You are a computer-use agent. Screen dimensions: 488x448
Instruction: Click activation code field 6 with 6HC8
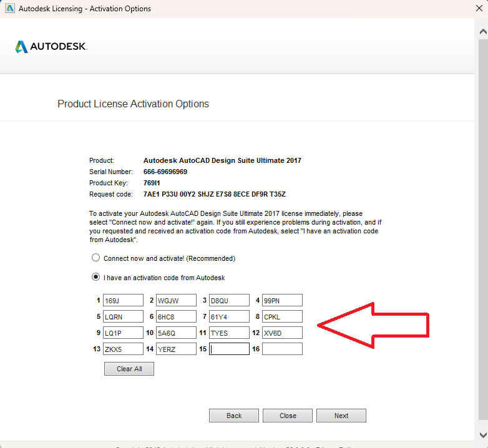point(176,316)
